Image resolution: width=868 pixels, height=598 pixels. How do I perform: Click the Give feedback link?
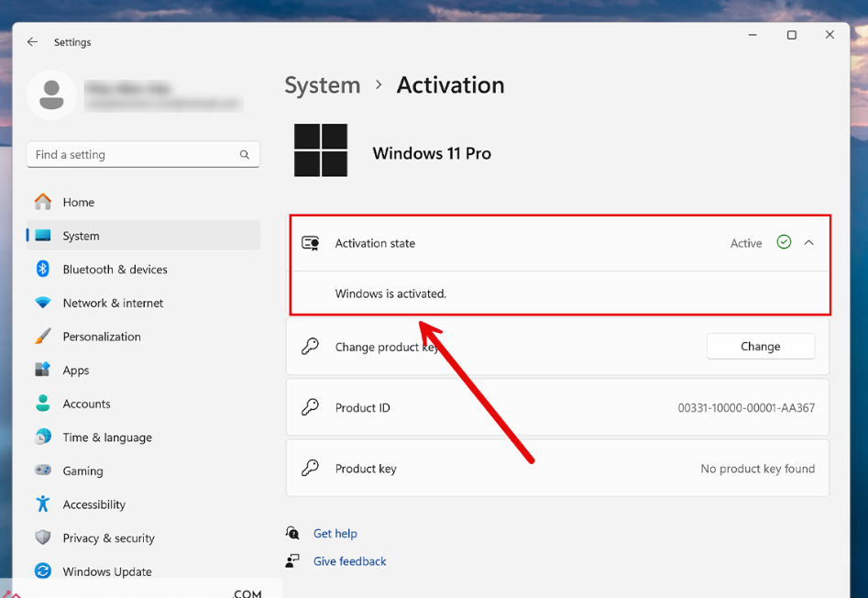(350, 561)
